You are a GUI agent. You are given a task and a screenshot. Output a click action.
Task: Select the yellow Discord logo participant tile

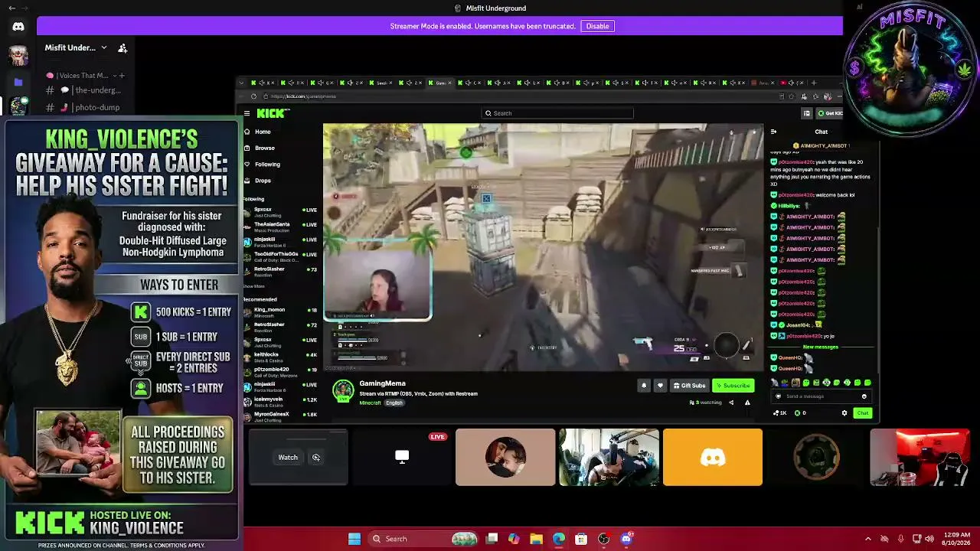(x=713, y=458)
